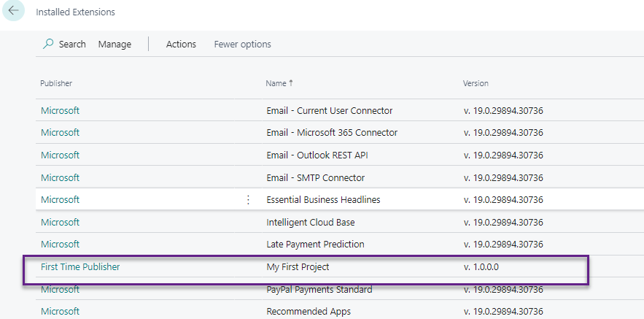Click Microsoft publisher for Email - Current User Connector
The width and height of the screenshot is (644, 319).
click(x=60, y=111)
